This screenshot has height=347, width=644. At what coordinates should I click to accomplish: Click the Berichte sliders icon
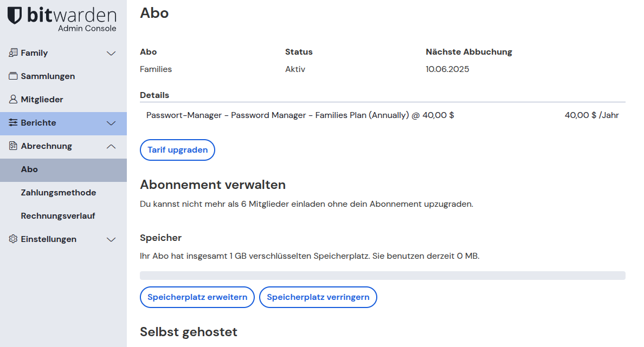coord(13,123)
